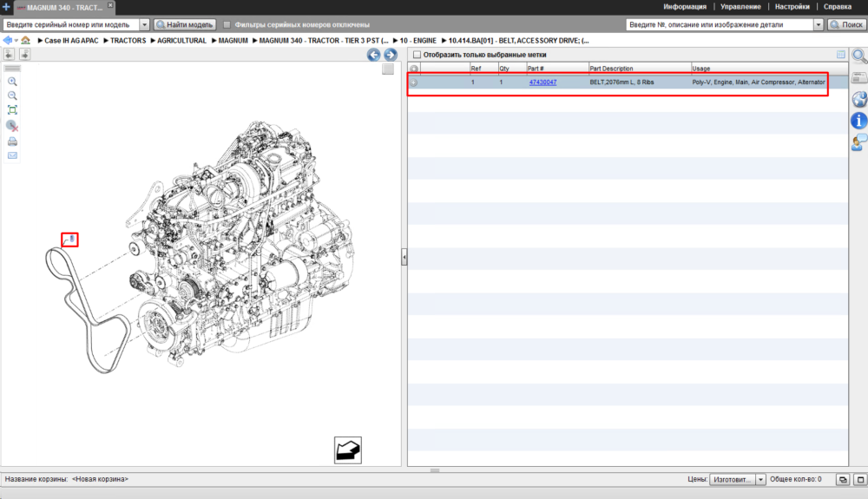Navigate to 10 - ENGINE breadcrumb
This screenshot has width=868, height=499.
pyautogui.click(x=418, y=41)
